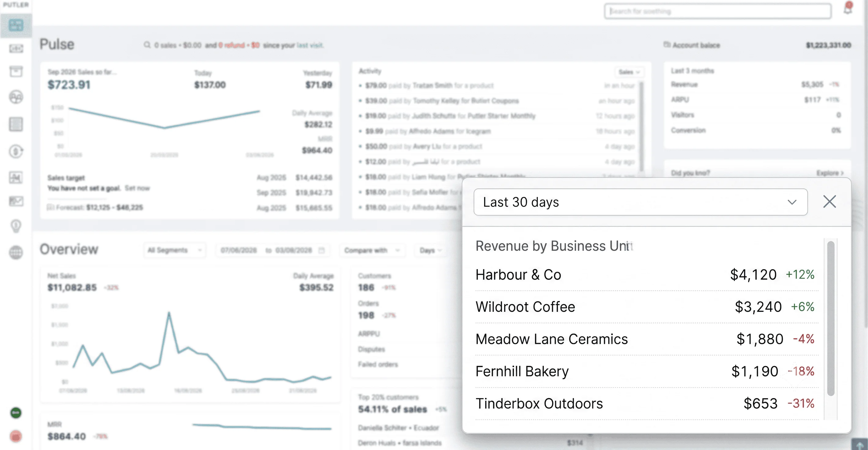This screenshot has width=868, height=450.
Task: Click the popup's vertical scrollbar thumb
Action: (831, 318)
